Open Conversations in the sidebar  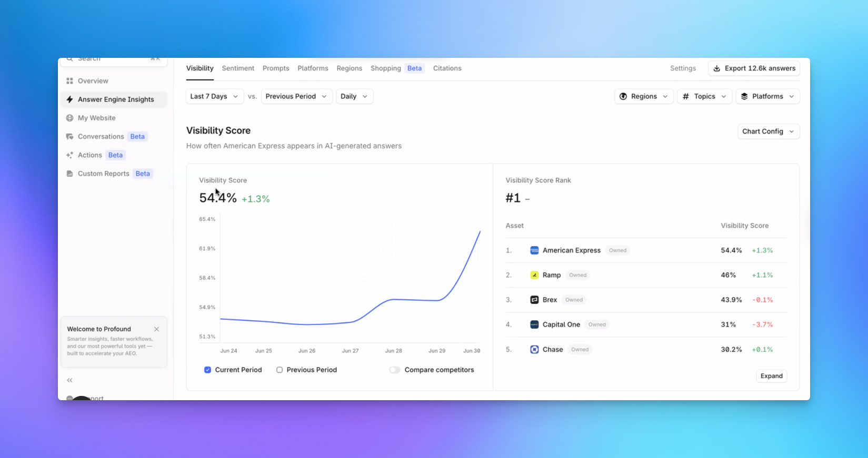pos(114,137)
